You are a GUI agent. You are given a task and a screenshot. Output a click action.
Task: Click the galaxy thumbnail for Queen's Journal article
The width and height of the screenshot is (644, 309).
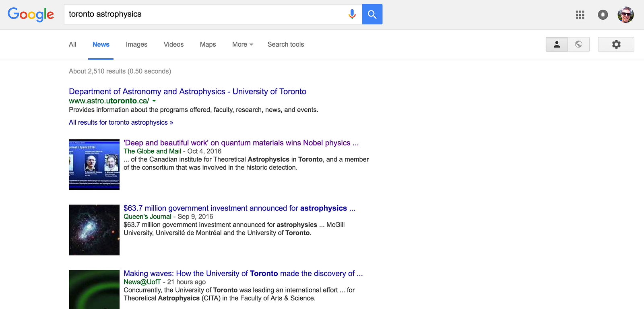(x=94, y=230)
